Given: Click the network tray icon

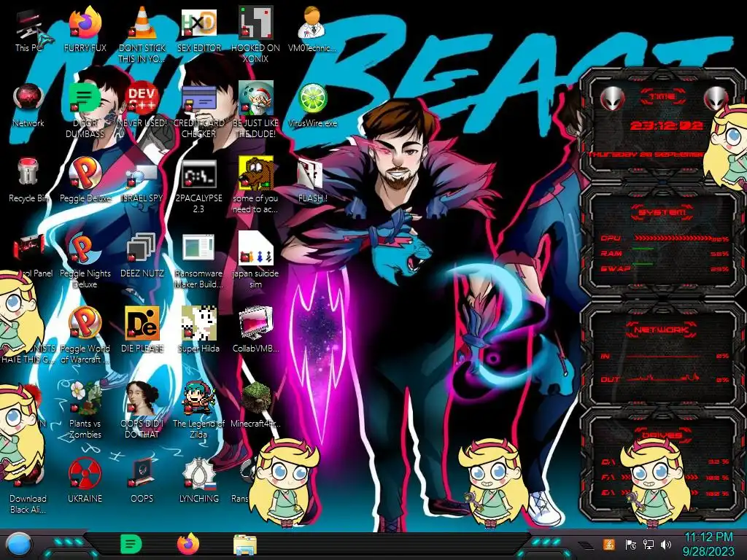Looking at the screenshot, I should [x=649, y=544].
